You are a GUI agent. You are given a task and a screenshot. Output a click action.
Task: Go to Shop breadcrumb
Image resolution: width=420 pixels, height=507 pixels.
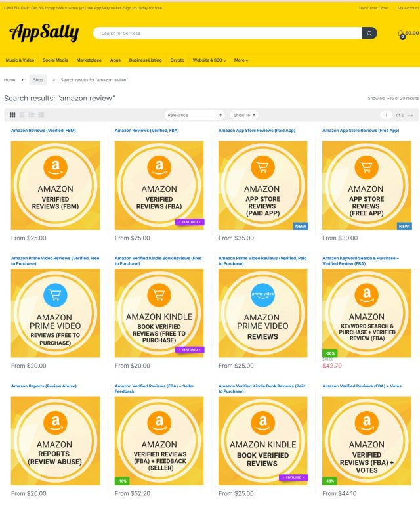tap(38, 80)
